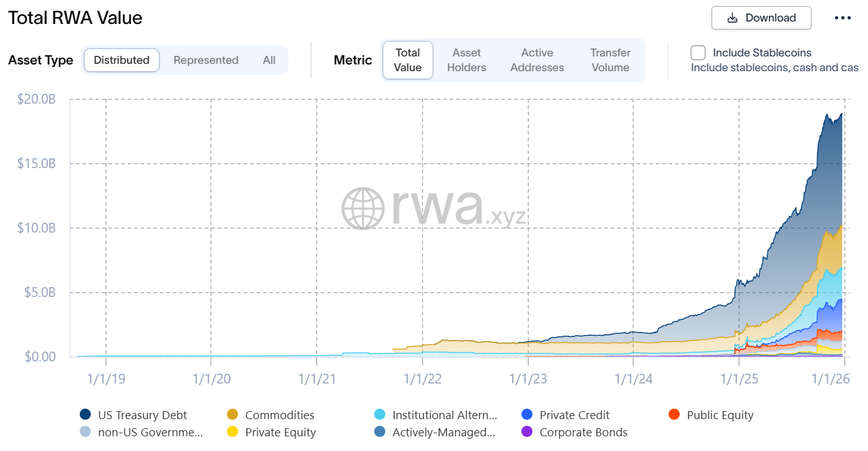
Task: Choose the Transfer Volume metric
Action: tap(610, 60)
